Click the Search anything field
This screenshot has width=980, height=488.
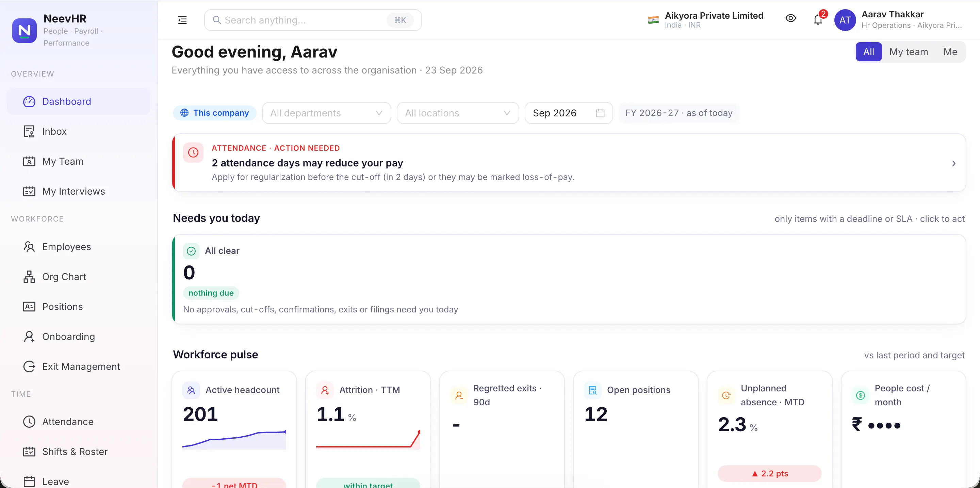[x=313, y=20]
